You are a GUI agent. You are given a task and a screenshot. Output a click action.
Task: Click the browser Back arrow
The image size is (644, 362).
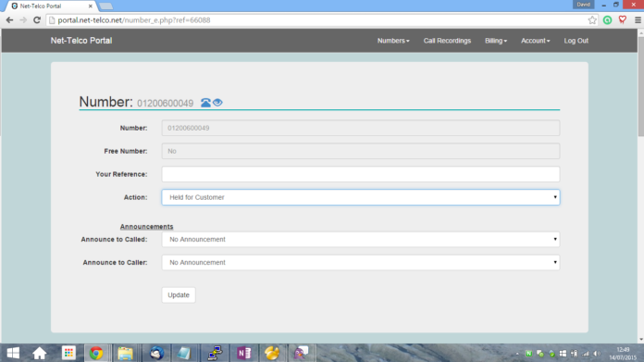click(9, 20)
